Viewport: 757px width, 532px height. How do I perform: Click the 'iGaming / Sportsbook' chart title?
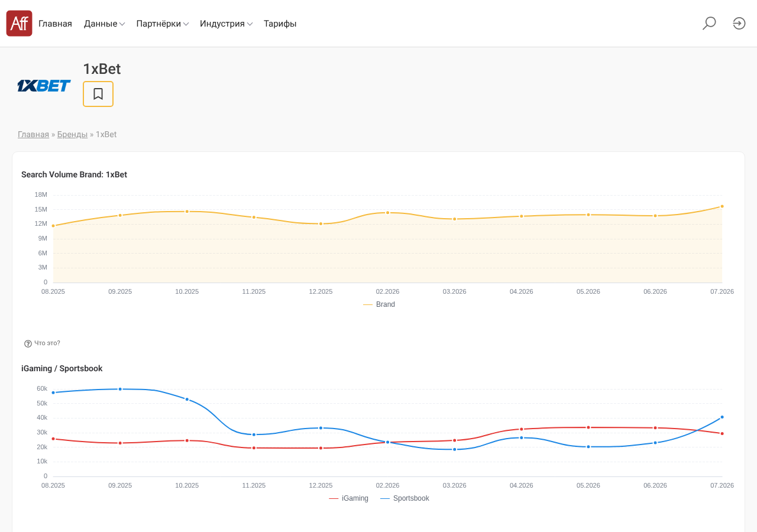62,368
